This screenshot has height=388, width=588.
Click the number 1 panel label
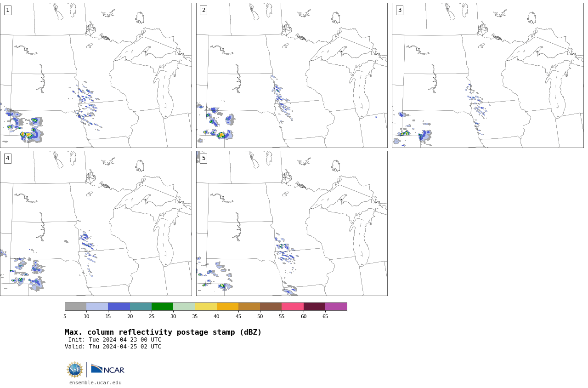[7, 10]
